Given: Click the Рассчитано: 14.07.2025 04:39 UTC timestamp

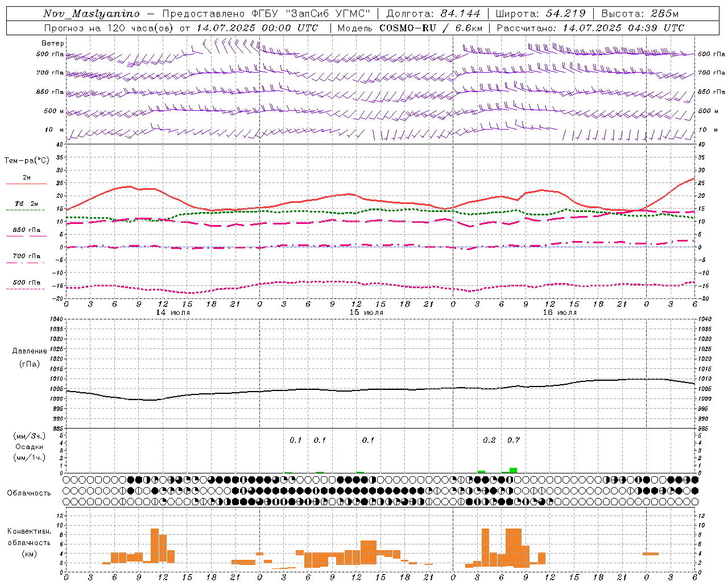Looking at the screenshot, I should (x=590, y=28).
